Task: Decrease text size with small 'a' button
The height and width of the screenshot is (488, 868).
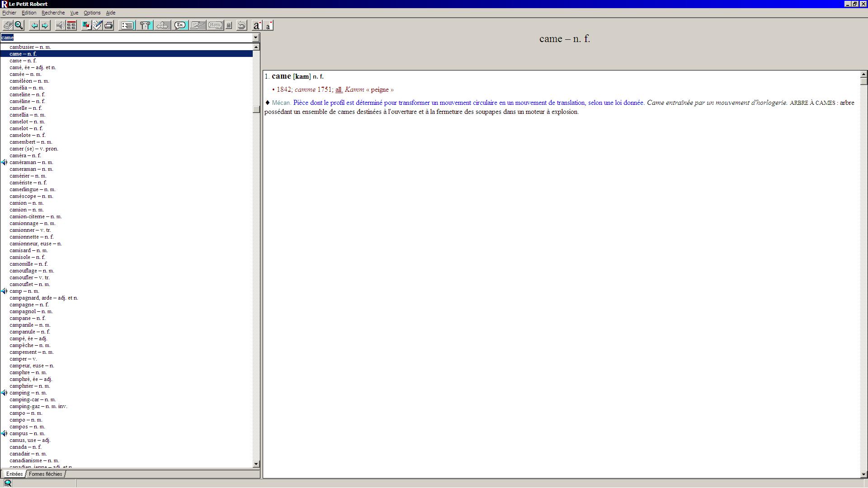Action: click(x=268, y=25)
